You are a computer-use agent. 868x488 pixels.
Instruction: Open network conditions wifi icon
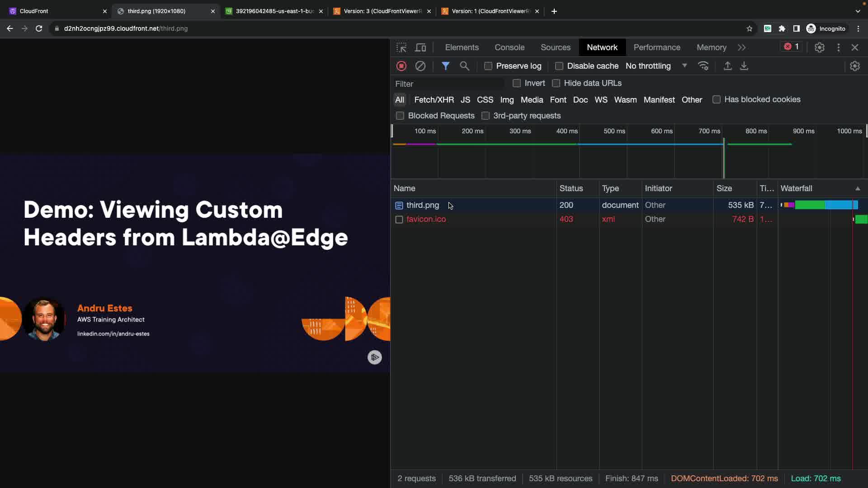[x=703, y=66]
